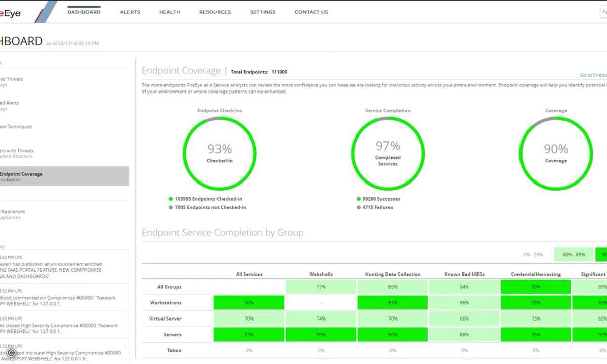This screenshot has width=607, height=364.
Task: Click the Known Bad MD5s column header
Action: (464, 274)
